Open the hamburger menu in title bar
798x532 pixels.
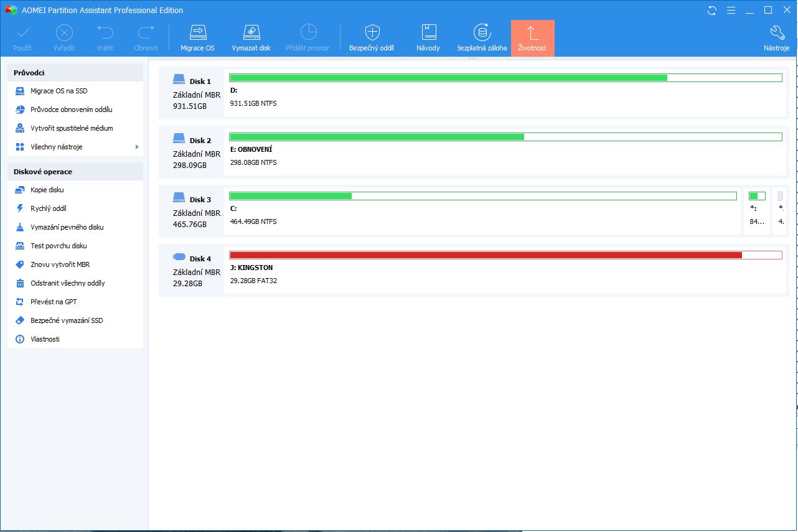(x=731, y=10)
